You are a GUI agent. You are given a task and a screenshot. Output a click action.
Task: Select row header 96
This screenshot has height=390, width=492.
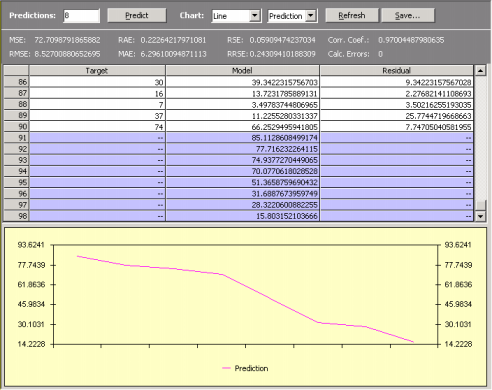(x=16, y=194)
